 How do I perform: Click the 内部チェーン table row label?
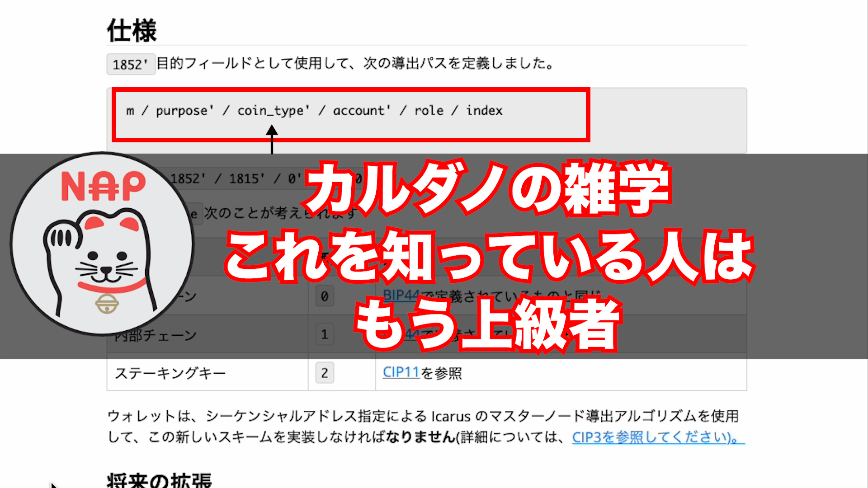coord(156,335)
